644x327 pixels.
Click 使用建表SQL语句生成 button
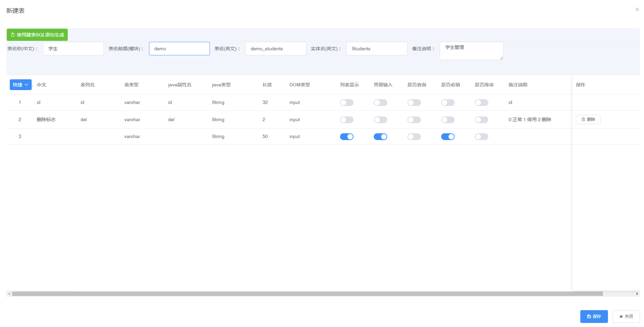click(37, 35)
